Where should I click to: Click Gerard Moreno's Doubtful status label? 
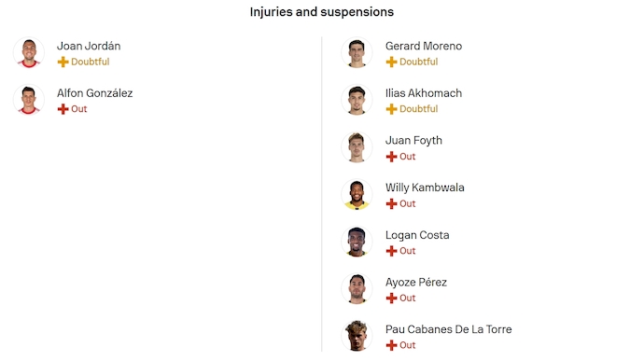[x=418, y=62]
